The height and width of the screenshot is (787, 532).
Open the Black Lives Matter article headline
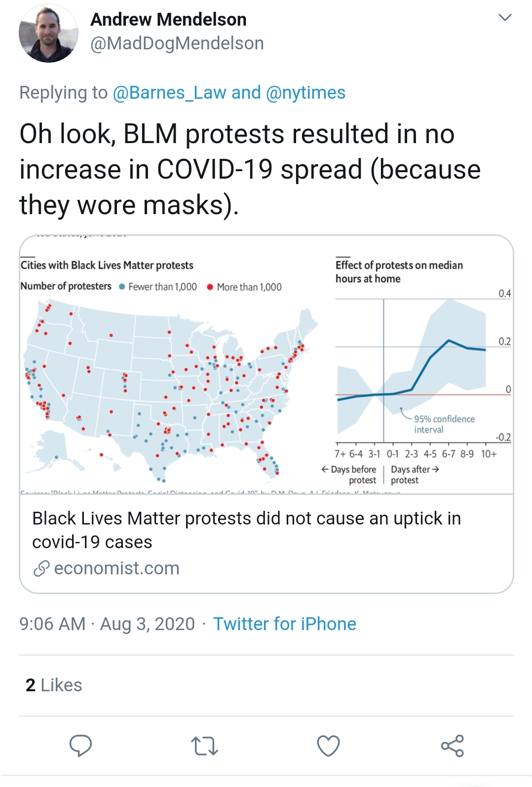[247, 530]
